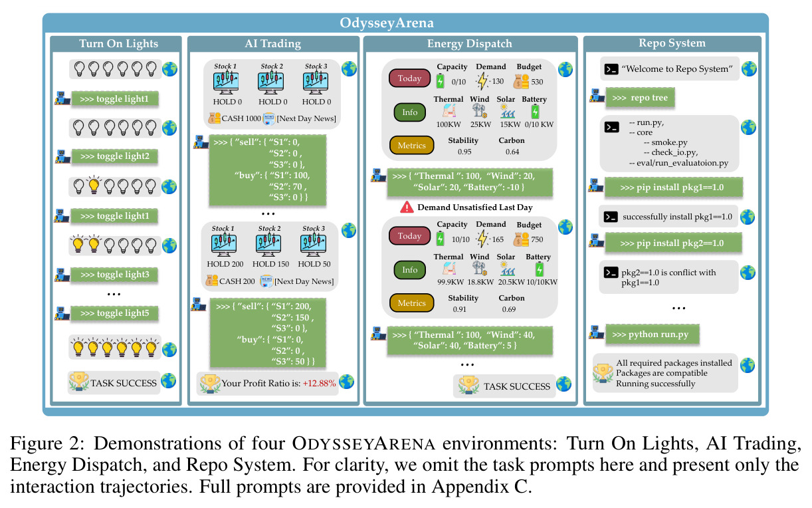Click the smoke.py entry in repo tree output
The width and height of the screenshot is (812, 508).
point(669,142)
